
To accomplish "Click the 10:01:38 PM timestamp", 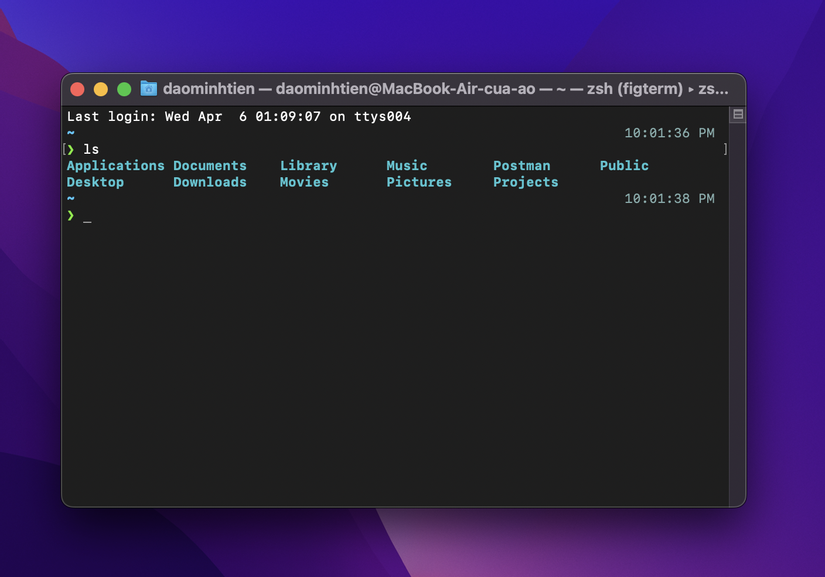I will [x=669, y=199].
